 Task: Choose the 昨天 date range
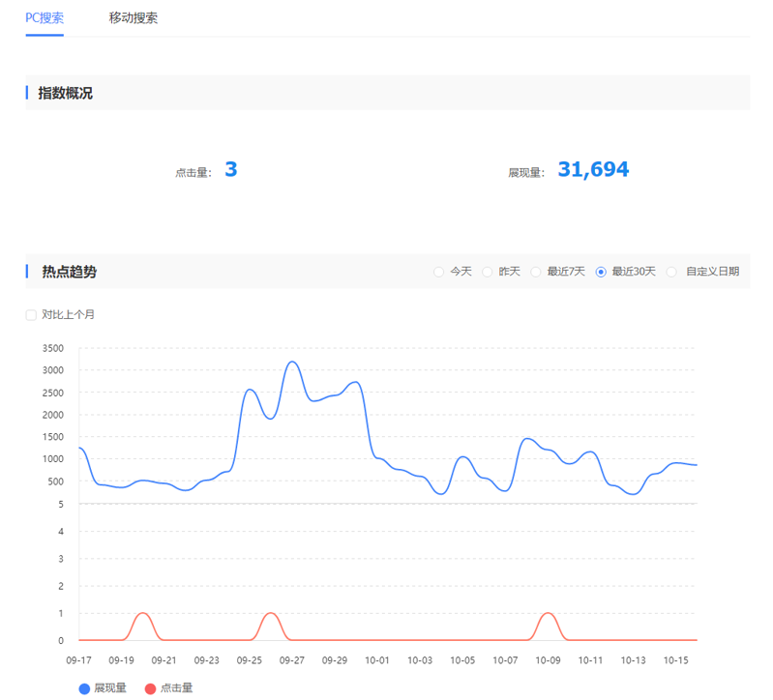tap(488, 272)
